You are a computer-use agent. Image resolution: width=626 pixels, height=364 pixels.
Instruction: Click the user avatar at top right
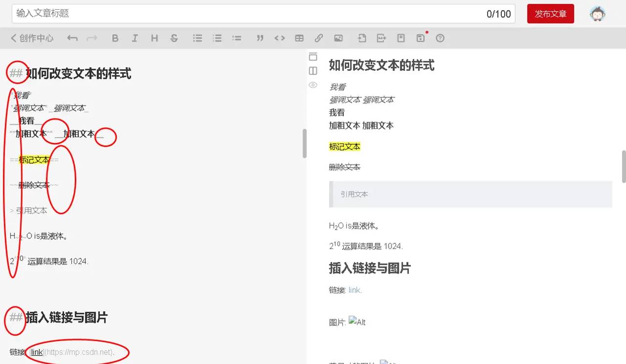pyautogui.click(x=597, y=14)
